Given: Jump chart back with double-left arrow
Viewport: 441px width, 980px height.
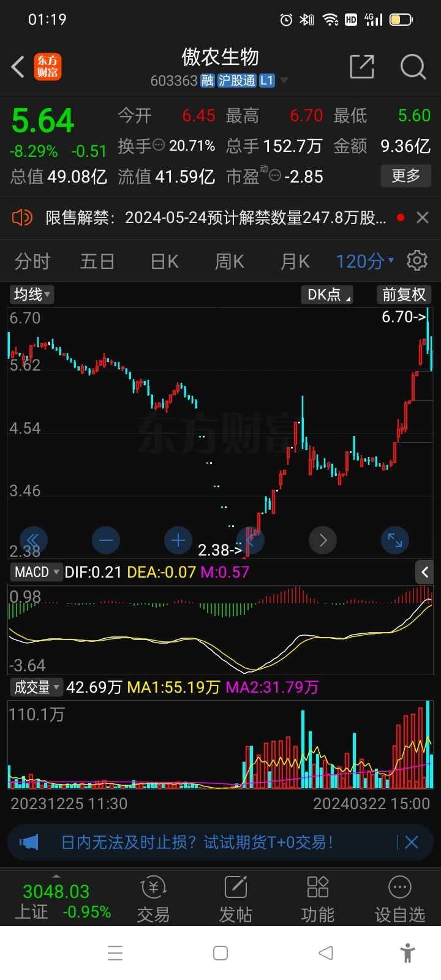Looking at the screenshot, I should [33, 540].
